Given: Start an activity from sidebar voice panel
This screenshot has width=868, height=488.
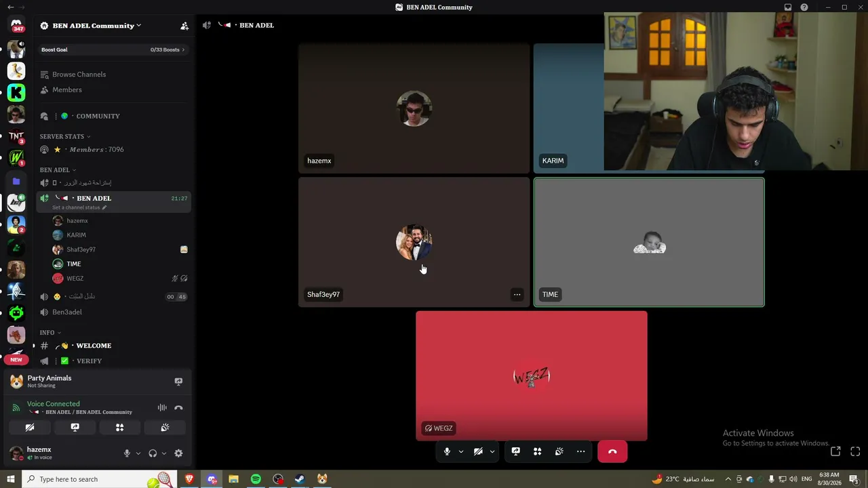Looking at the screenshot, I should pos(120,428).
